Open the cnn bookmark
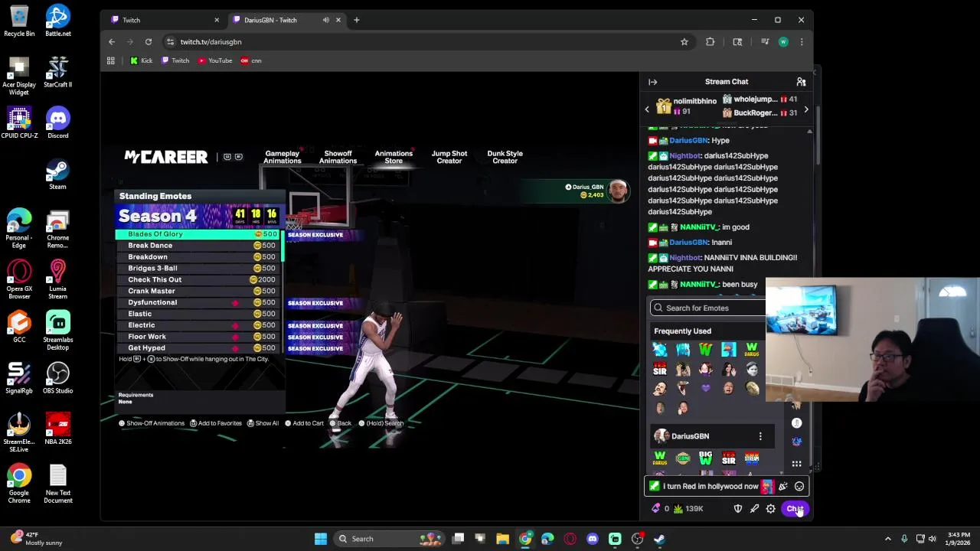 coord(251,60)
